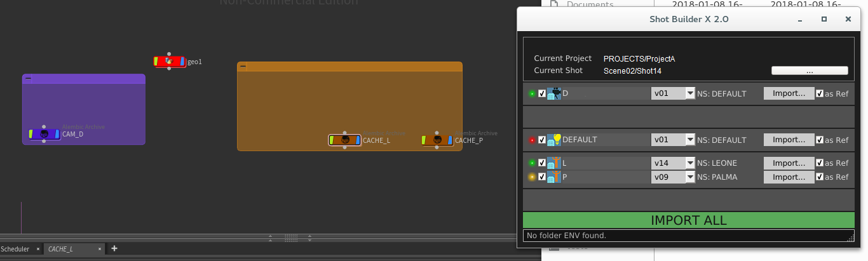The height and width of the screenshot is (261, 868).
Task: Uncheck the enable checkbox for camera D
Action: (542, 93)
